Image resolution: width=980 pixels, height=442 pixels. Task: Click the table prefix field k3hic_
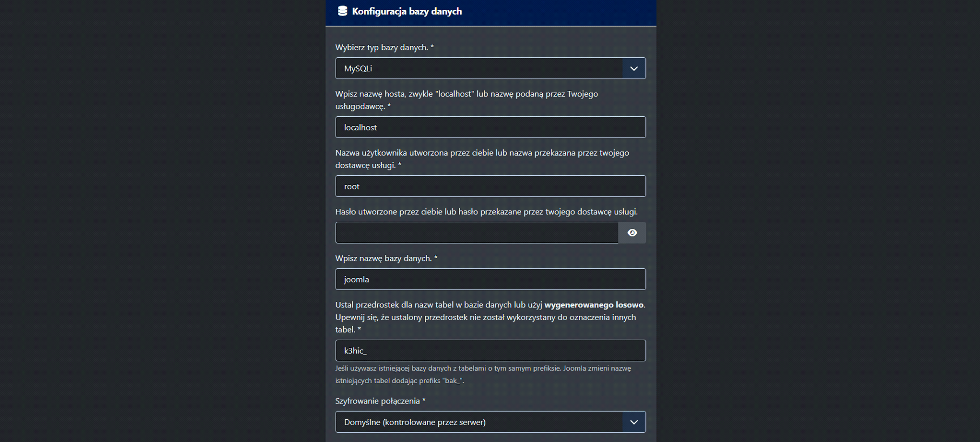coord(490,351)
